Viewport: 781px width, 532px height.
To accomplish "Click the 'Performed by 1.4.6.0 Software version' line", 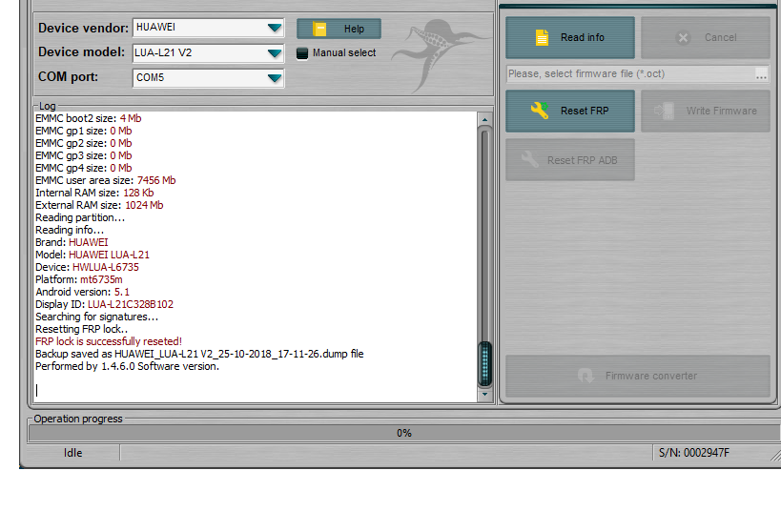I will [127, 367].
